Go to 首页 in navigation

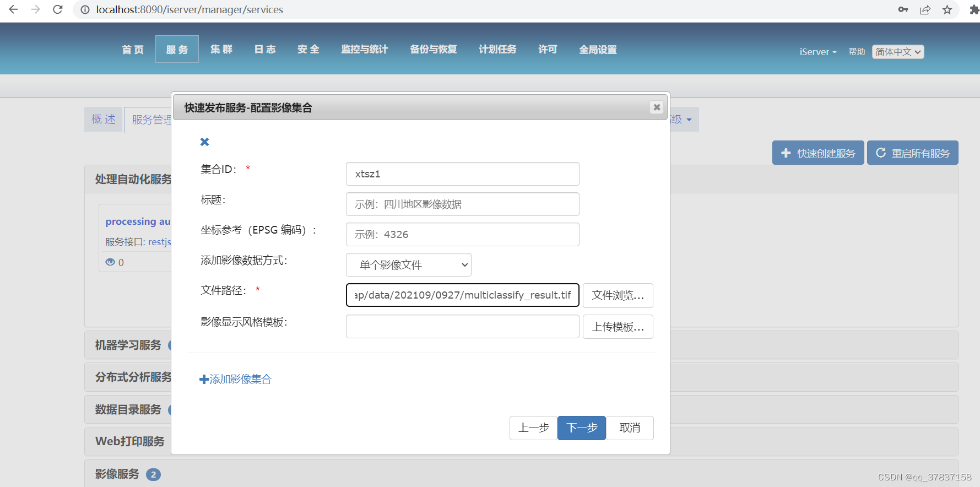point(133,50)
